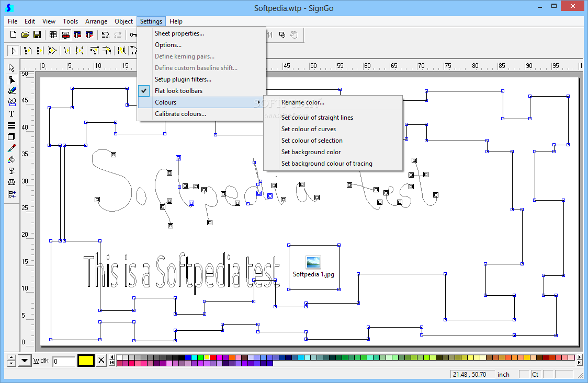The height and width of the screenshot is (383, 588).
Task: Open the Tools menu
Action: click(70, 21)
